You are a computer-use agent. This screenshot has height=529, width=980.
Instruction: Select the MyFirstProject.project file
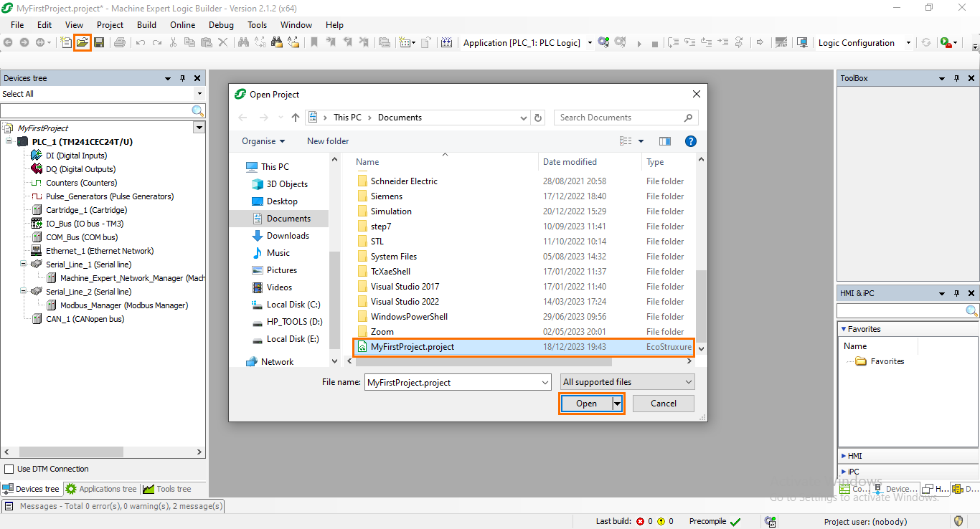(524, 347)
